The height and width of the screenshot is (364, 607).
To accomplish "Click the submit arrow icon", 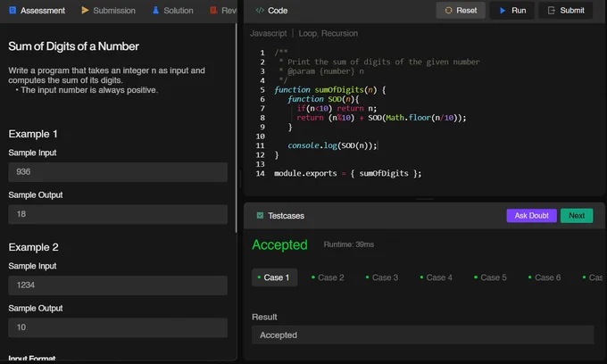I will [x=552, y=11].
